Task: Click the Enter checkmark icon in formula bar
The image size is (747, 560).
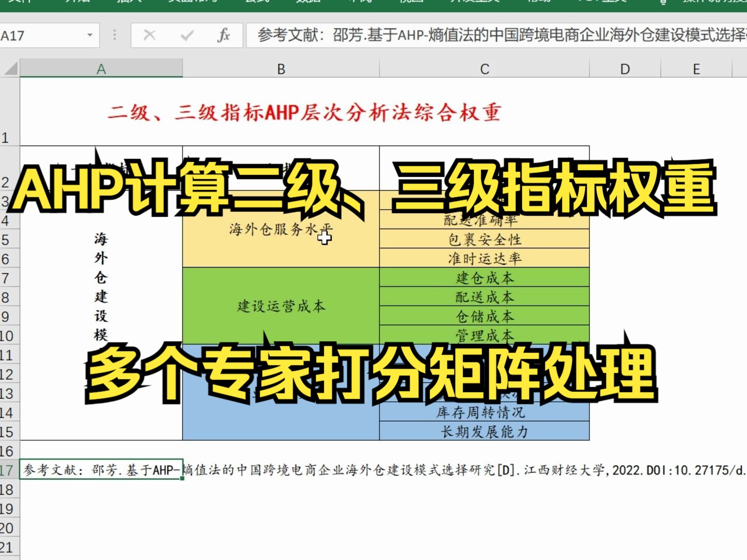Action: click(187, 35)
